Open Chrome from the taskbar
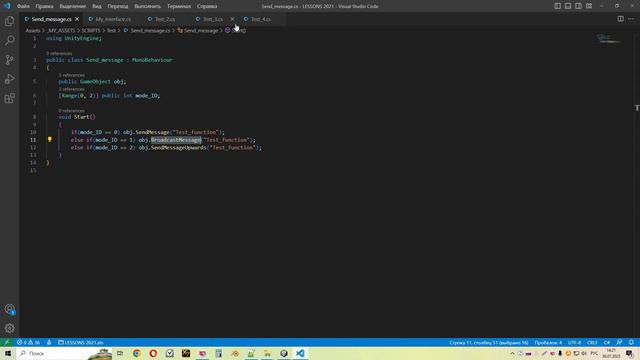640x360 pixels. [137, 353]
